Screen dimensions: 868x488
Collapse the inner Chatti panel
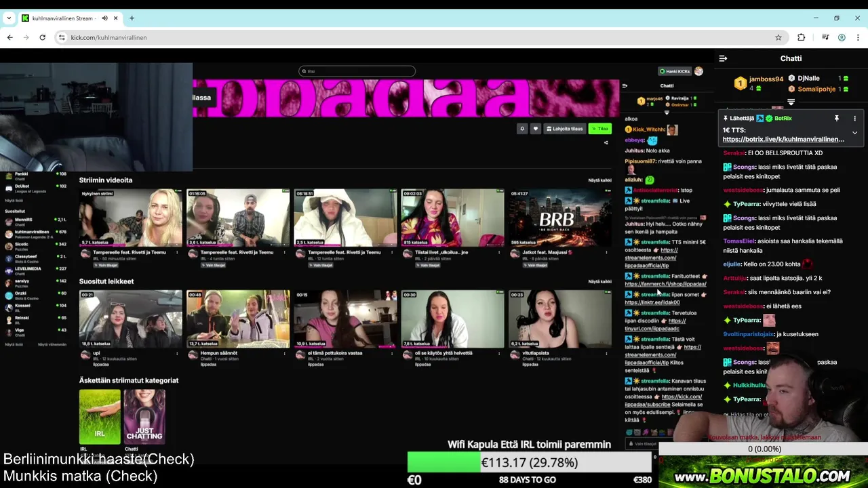click(x=625, y=86)
